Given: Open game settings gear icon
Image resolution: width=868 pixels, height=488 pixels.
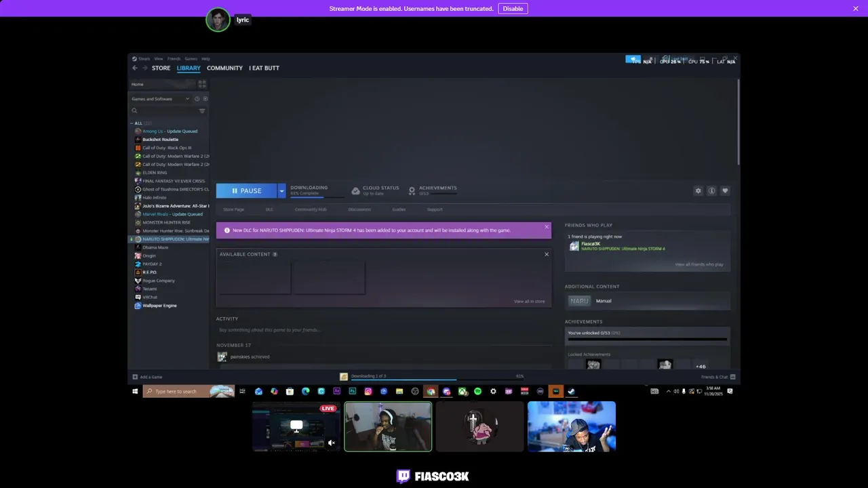Looking at the screenshot, I should coord(698,190).
